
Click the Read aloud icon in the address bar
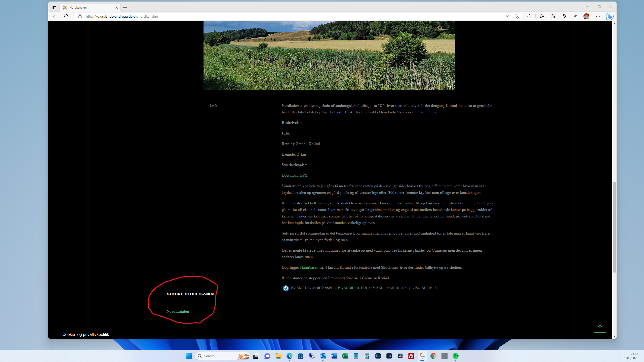click(507, 16)
